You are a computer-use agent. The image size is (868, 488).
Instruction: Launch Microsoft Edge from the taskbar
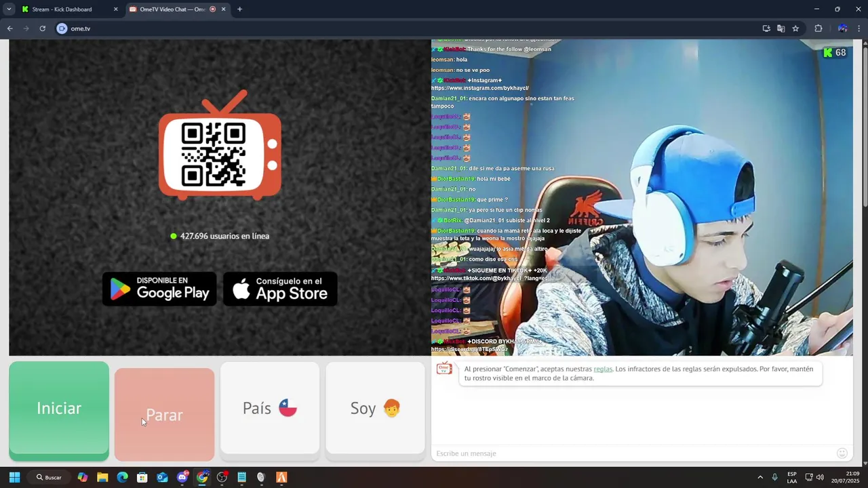click(x=122, y=477)
